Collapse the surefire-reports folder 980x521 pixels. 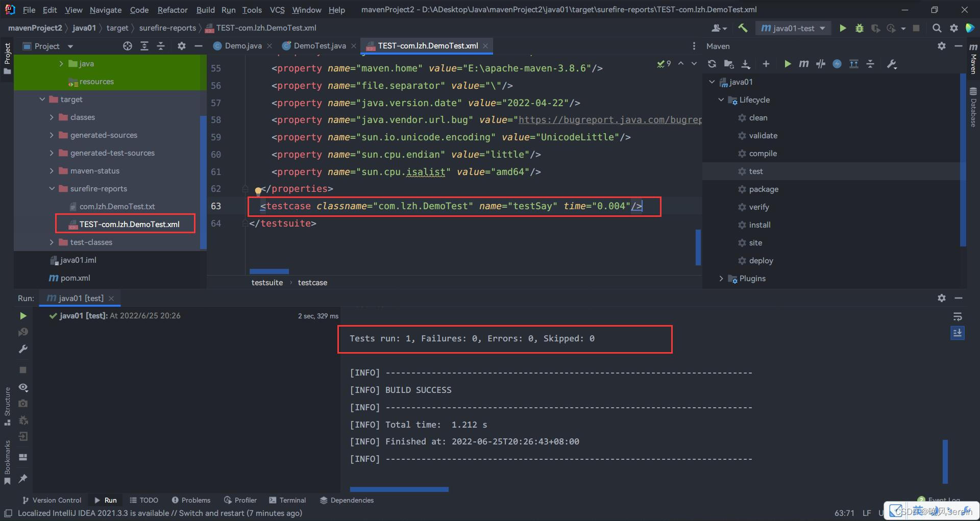52,189
